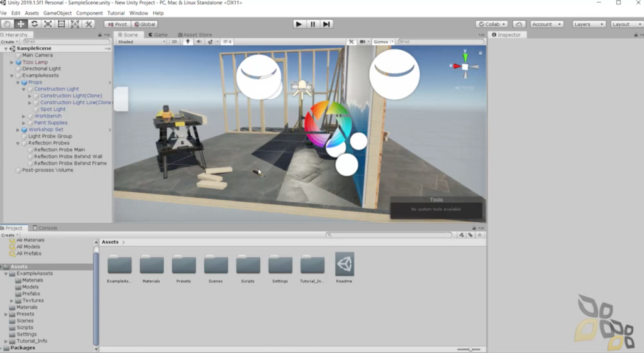644x353 pixels.
Task: Open the GameObject menu
Action: pyautogui.click(x=57, y=13)
